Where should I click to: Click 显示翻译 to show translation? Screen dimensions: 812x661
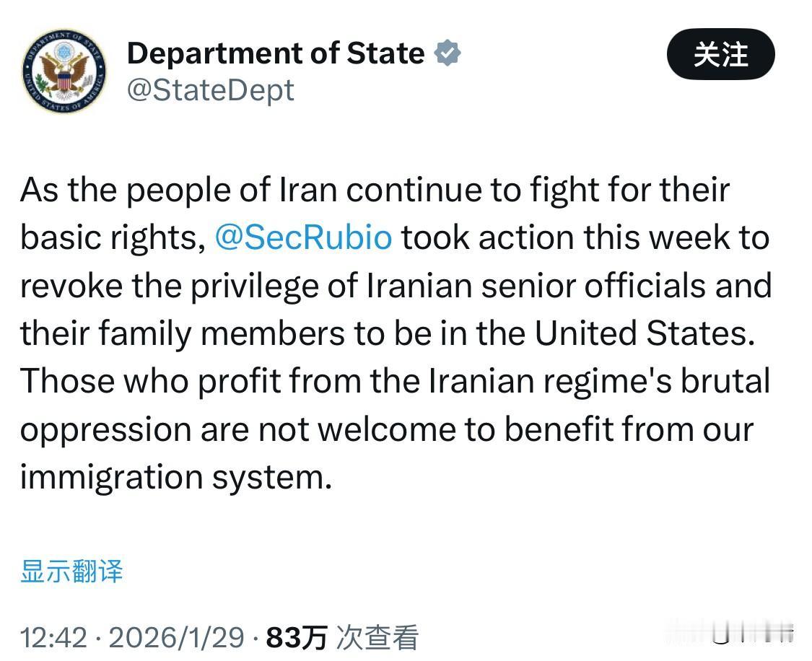coord(71,571)
